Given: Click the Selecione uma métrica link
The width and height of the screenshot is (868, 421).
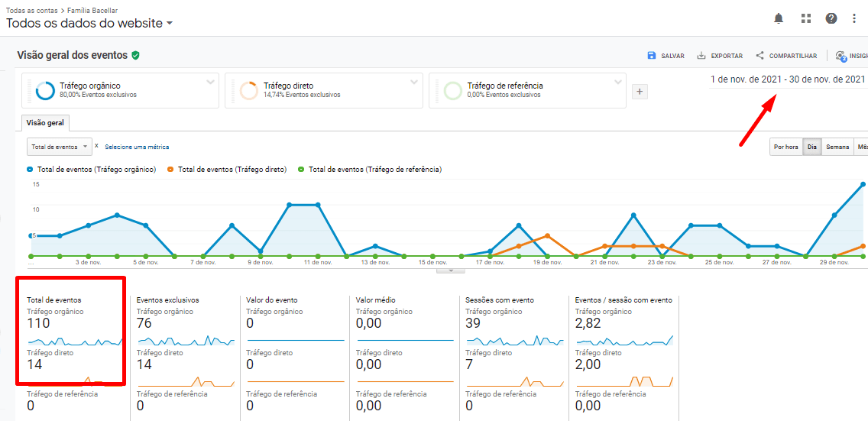Looking at the screenshot, I should [x=137, y=147].
